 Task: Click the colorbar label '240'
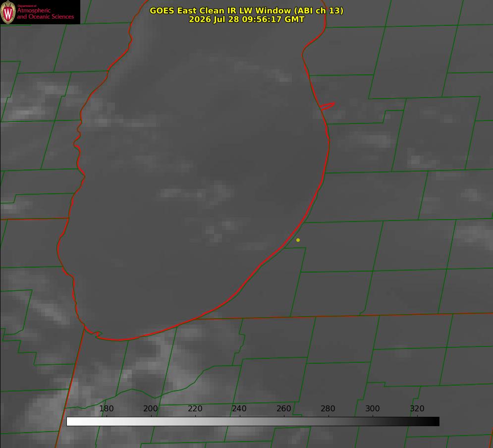click(239, 408)
